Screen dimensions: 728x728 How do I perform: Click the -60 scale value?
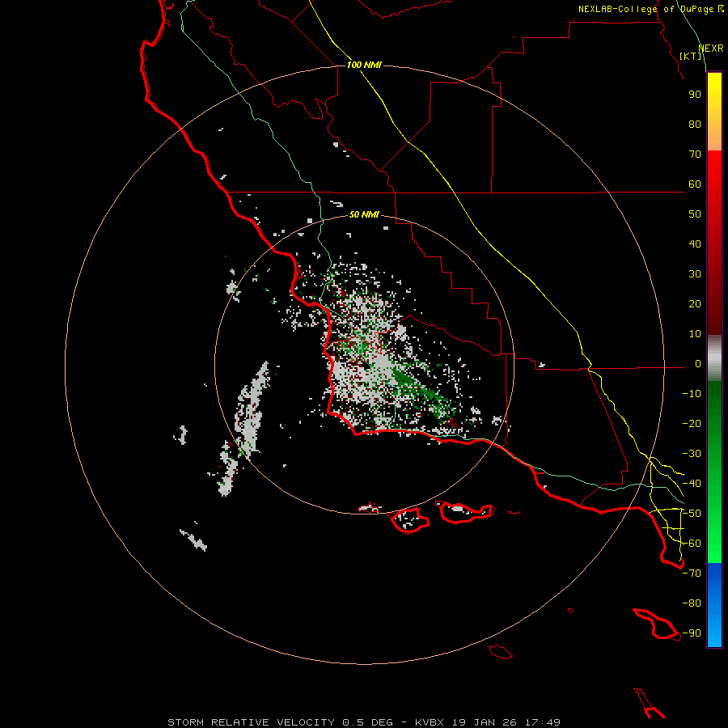click(692, 544)
